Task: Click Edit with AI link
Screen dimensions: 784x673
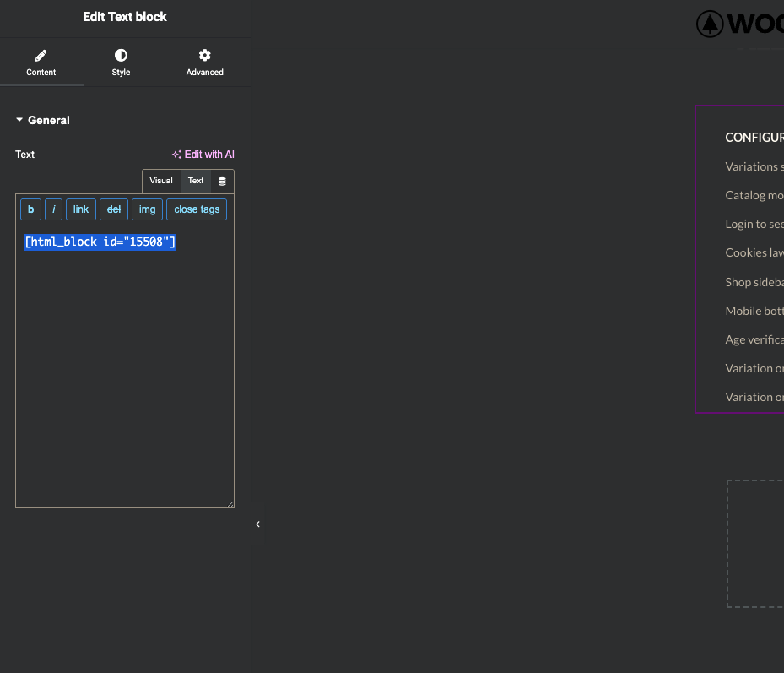Action: [x=203, y=155]
